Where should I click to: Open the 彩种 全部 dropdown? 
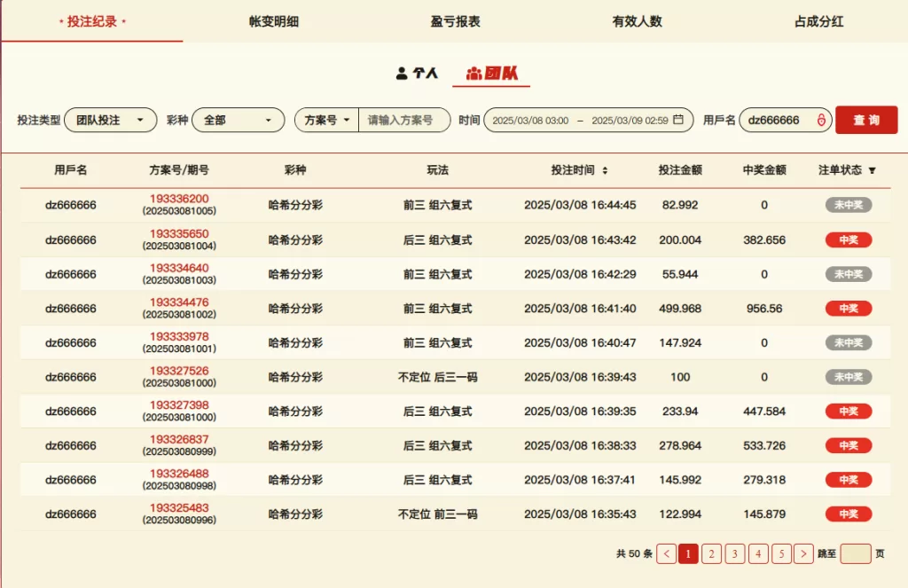pos(238,120)
